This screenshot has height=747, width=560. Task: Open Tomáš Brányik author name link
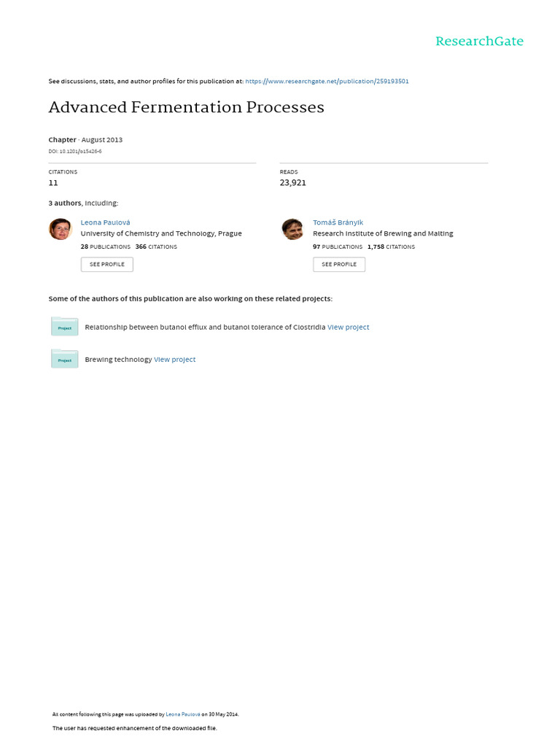tap(338, 222)
